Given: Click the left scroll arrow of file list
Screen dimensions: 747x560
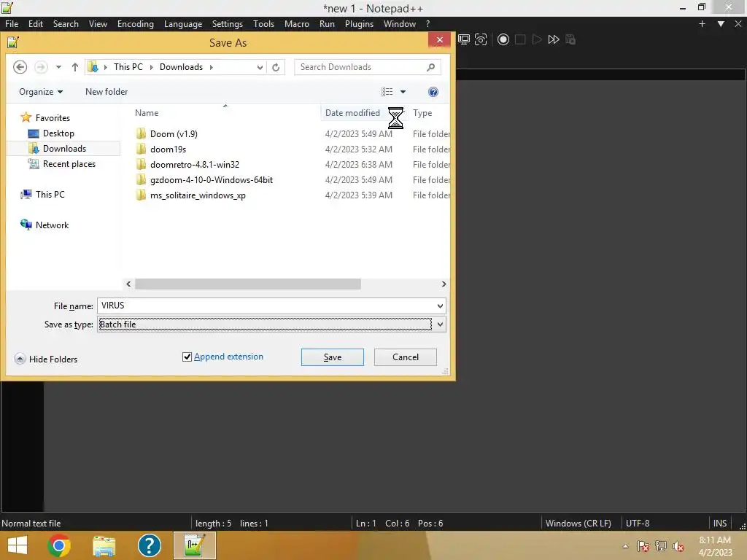Looking at the screenshot, I should click(x=128, y=284).
